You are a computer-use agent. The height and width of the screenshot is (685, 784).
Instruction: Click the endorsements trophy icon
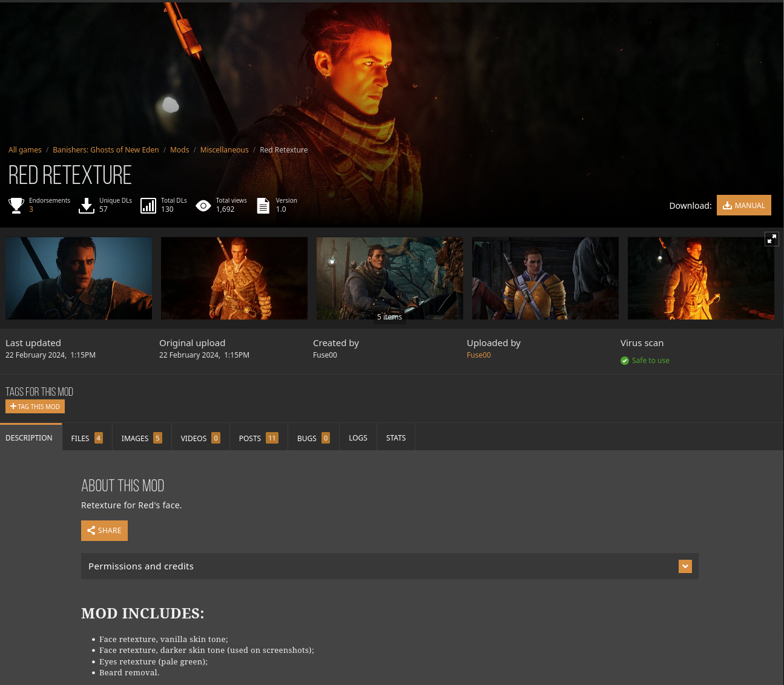point(16,206)
